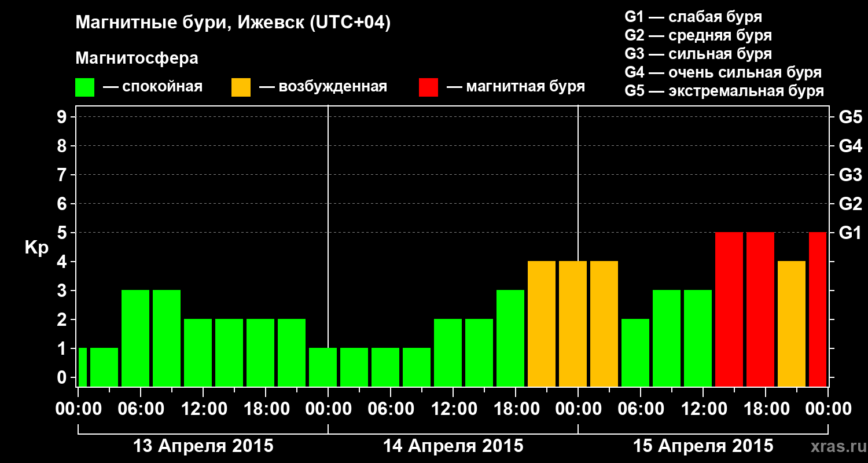
Task: Click the '12:00' time label above 13 Апреля
Action: [x=203, y=409]
